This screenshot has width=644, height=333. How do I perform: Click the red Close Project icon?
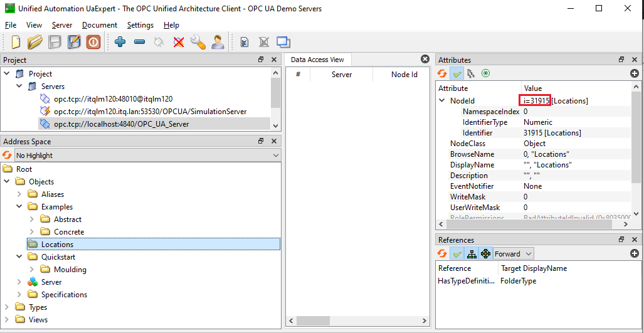pos(93,42)
